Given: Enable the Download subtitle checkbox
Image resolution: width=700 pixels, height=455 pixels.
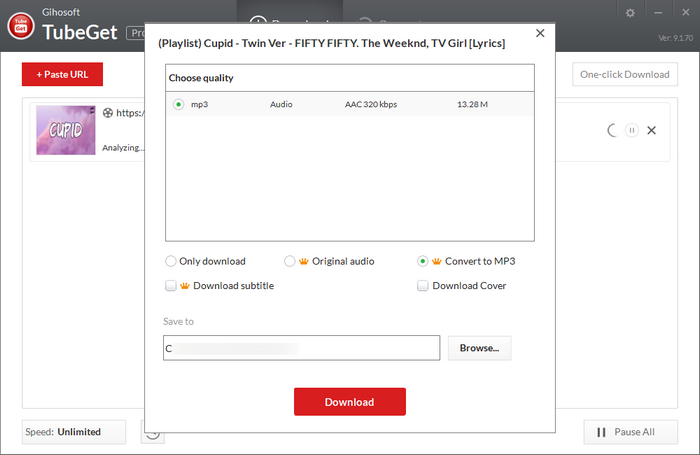Looking at the screenshot, I should (171, 286).
